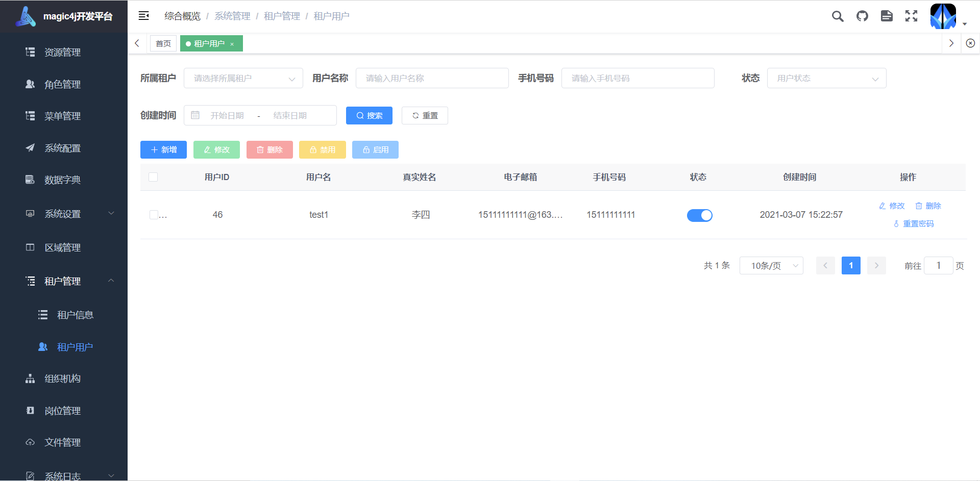Go to next page arrow
Viewport: 980px width, 481px height.
click(x=876, y=265)
